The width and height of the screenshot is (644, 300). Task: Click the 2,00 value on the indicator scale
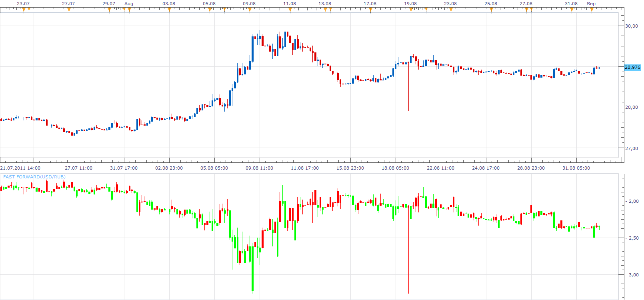click(634, 201)
